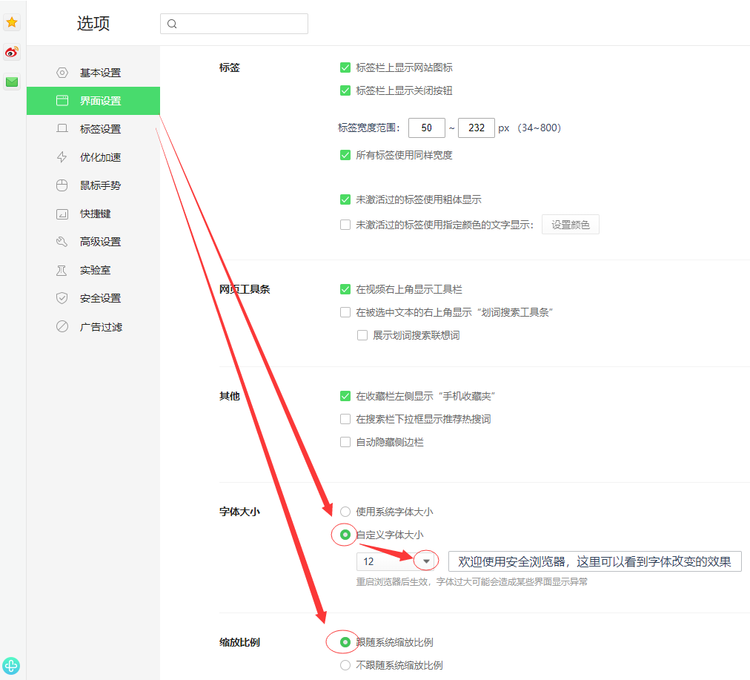The width and height of the screenshot is (750, 680).
Task: Click the search magnifier icon in options search
Action: coord(172,24)
